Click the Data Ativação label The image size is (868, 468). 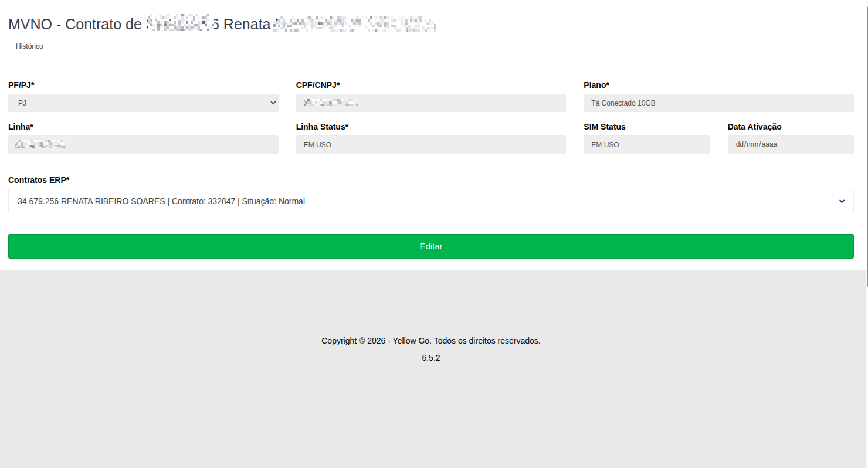754,127
